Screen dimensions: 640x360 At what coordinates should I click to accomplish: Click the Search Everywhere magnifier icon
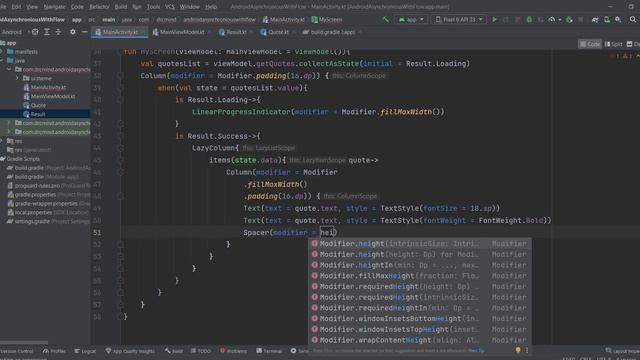(x=633, y=19)
